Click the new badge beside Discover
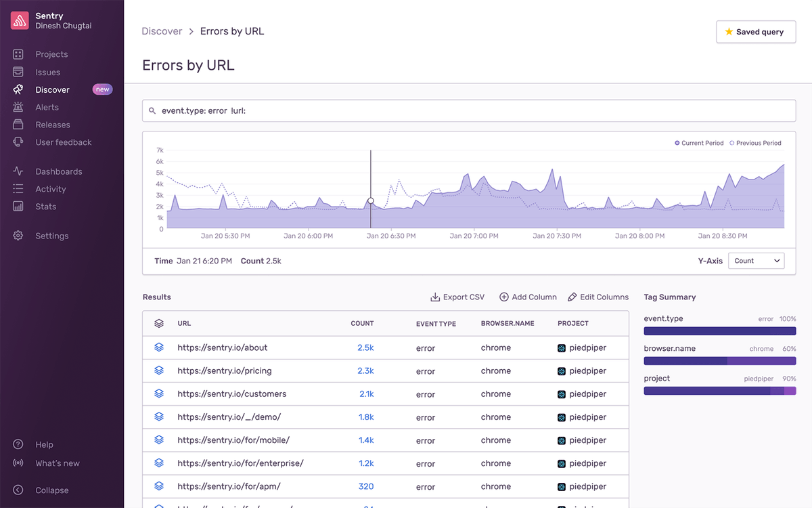812x508 pixels. pos(102,89)
